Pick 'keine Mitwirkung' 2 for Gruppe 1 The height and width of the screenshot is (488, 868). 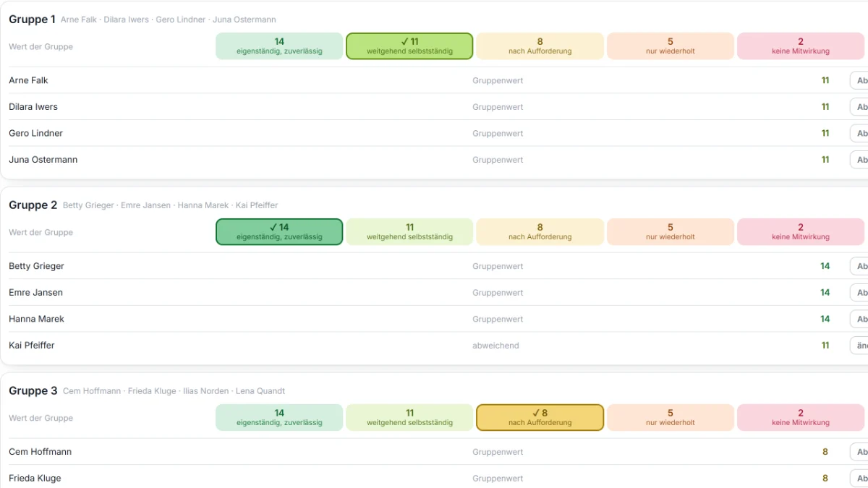tap(801, 46)
